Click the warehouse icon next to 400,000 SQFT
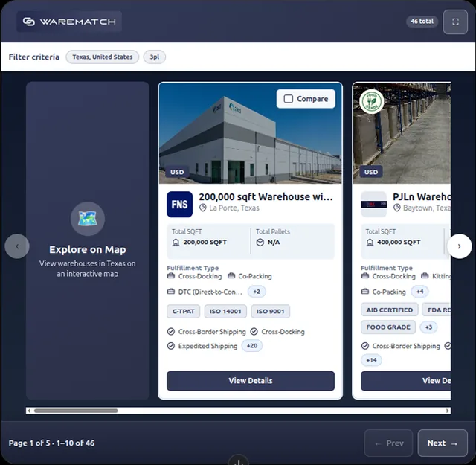The width and height of the screenshot is (476, 465). 370,243
